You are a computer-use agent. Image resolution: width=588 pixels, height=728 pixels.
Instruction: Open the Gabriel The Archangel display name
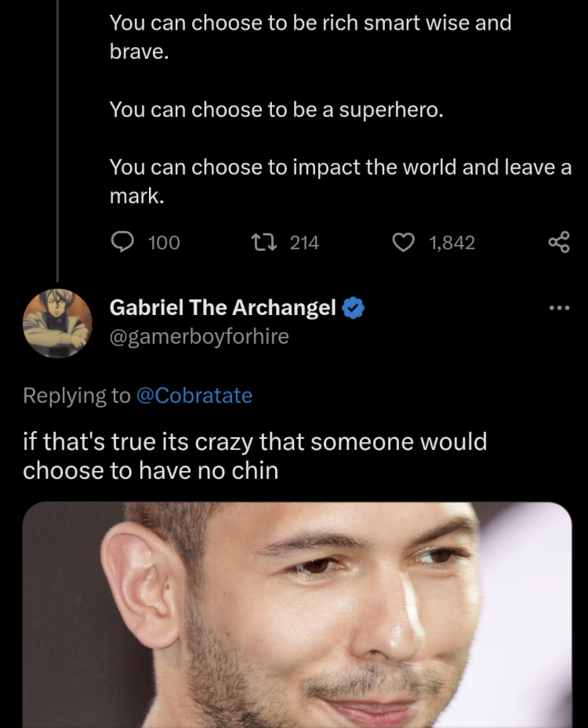[x=223, y=308]
